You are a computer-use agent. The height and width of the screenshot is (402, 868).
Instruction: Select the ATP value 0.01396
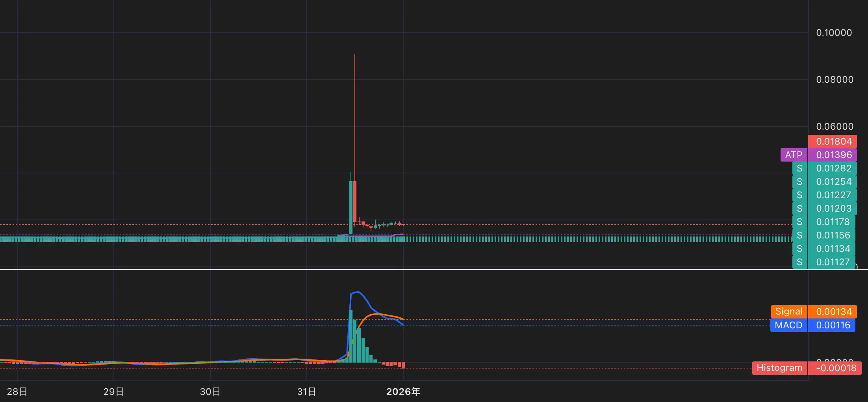click(x=832, y=155)
